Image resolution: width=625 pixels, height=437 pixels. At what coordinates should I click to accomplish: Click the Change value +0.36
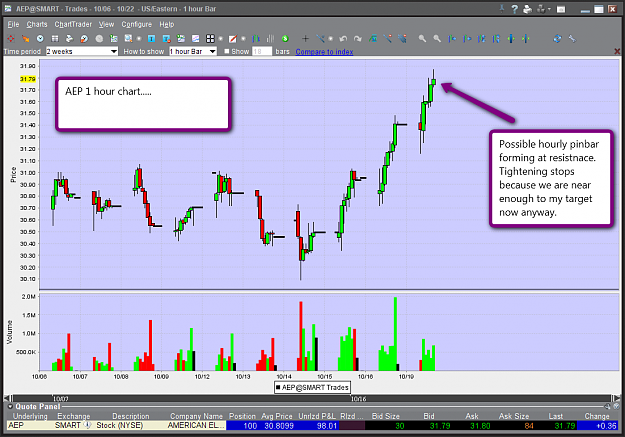pyautogui.click(x=606, y=425)
